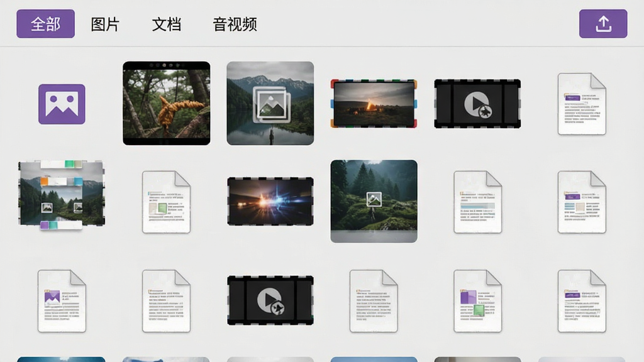
Task: Open the last third-row document with purple header
Action: point(582,301)
